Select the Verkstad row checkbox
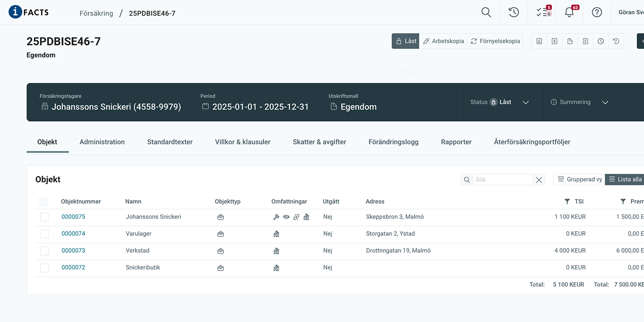Viewport: 644px width, 322px height. point(45,251)
